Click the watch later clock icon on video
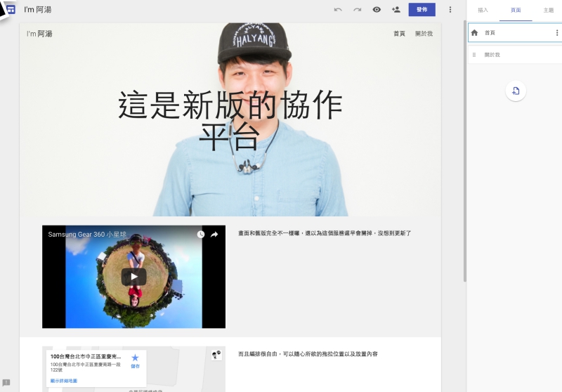This screenshot has width=562, height=392. pos(201,235)
